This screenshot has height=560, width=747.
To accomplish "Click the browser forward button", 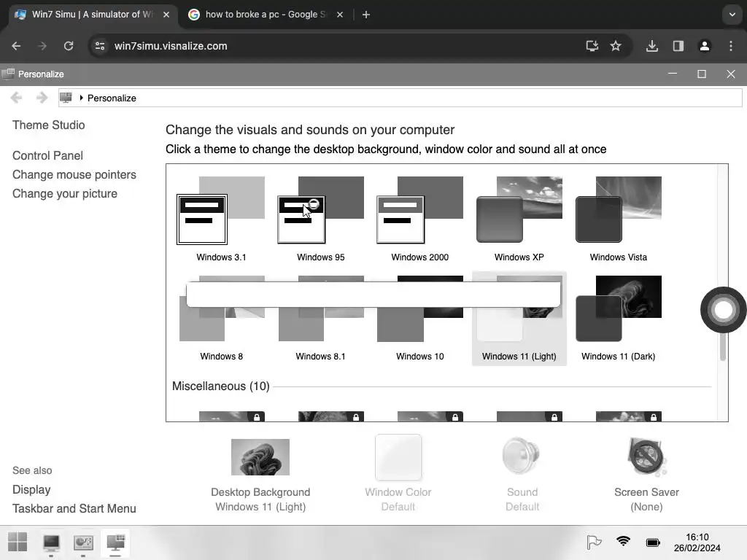I will click(x=42, y=46).
